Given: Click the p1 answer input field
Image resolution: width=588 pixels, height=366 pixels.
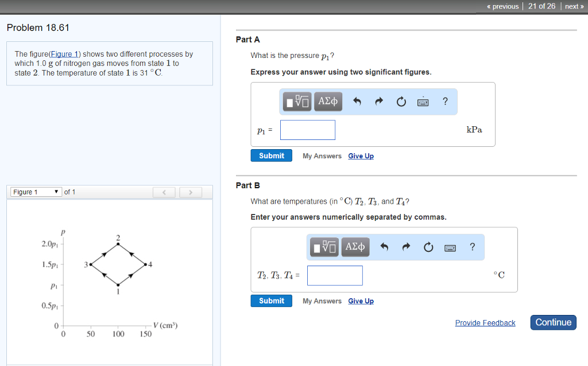Looking at the screenshot, I should tap(307, 130).
